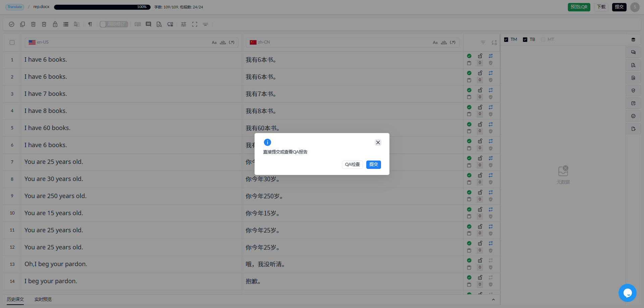Toggle the pilcrow formatting marks icon

90,24
